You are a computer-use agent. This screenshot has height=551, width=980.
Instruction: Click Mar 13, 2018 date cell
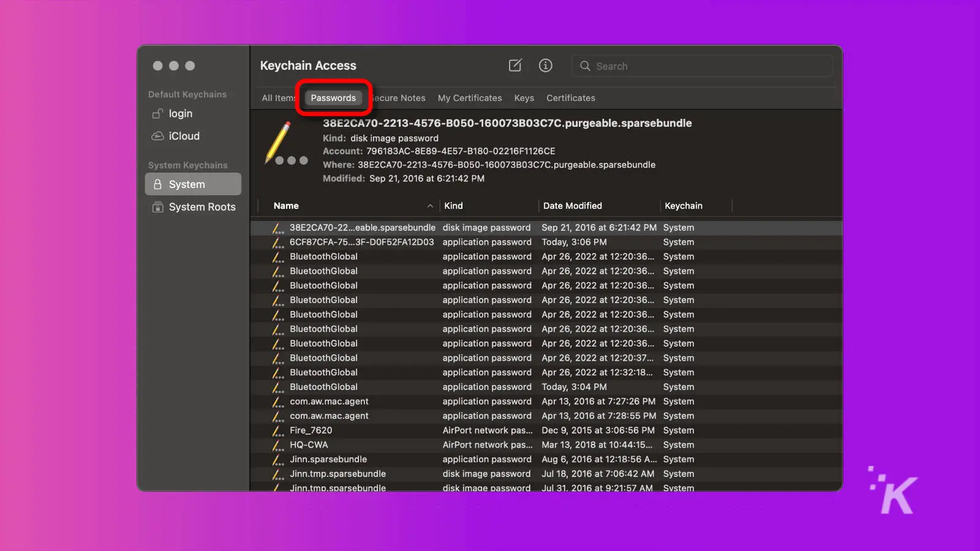[x=597, y=445]
